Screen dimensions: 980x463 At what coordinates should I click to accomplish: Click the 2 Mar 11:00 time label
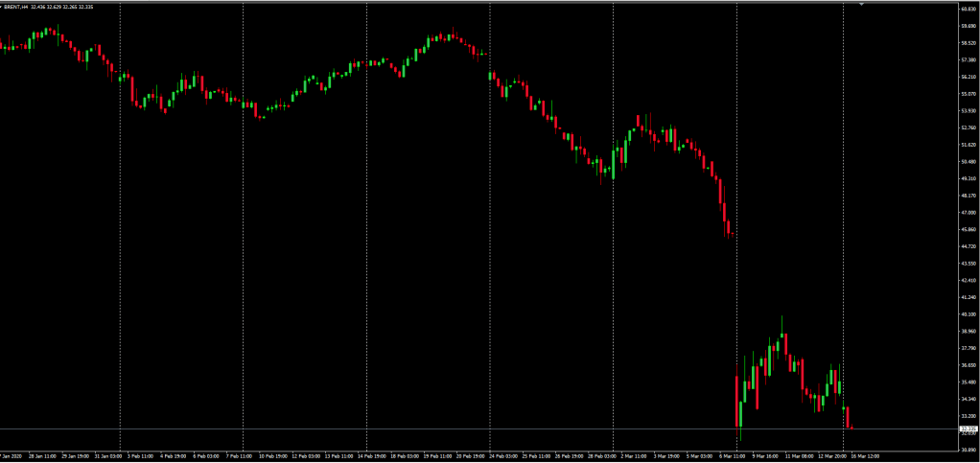point(633,456)
